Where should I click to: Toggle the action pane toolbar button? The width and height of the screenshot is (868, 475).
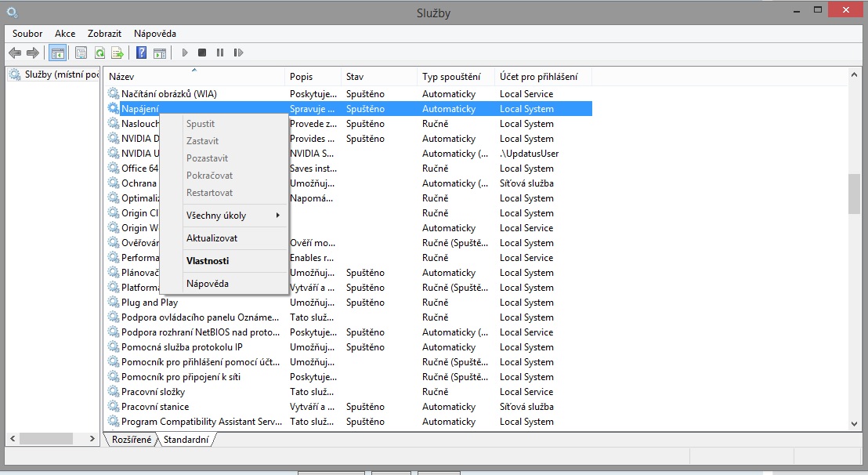[160, 53]
